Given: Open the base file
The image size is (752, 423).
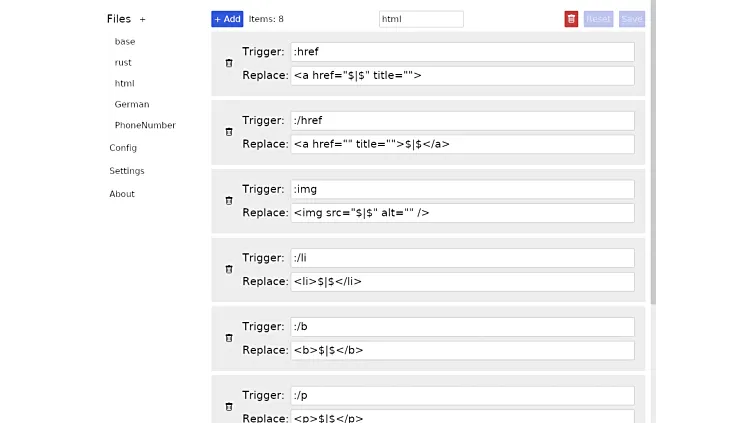Looking at the screenshot, I should [125, 42].
